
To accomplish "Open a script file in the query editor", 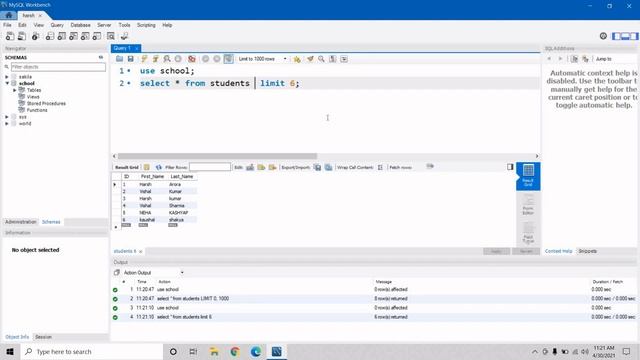I will click(x=119, y=59).
